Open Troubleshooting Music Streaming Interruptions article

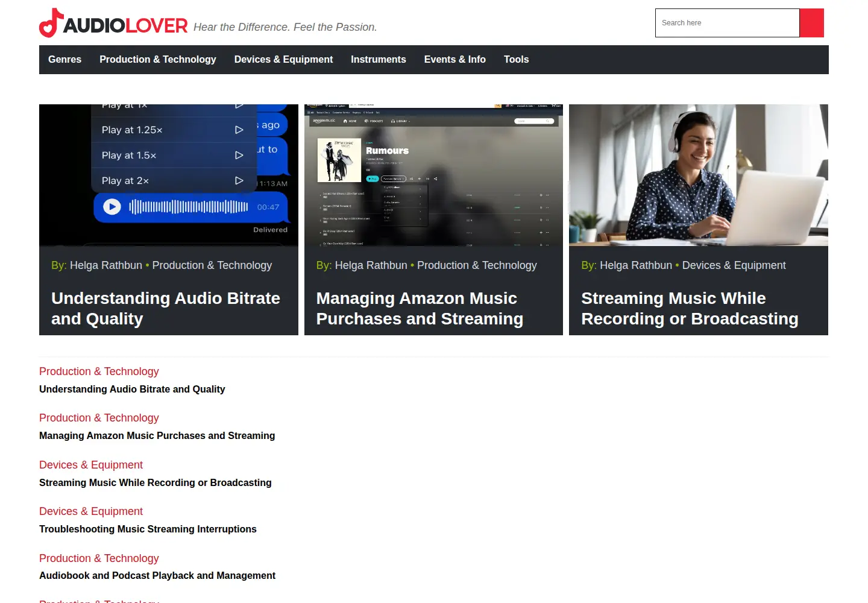(148, 529)
